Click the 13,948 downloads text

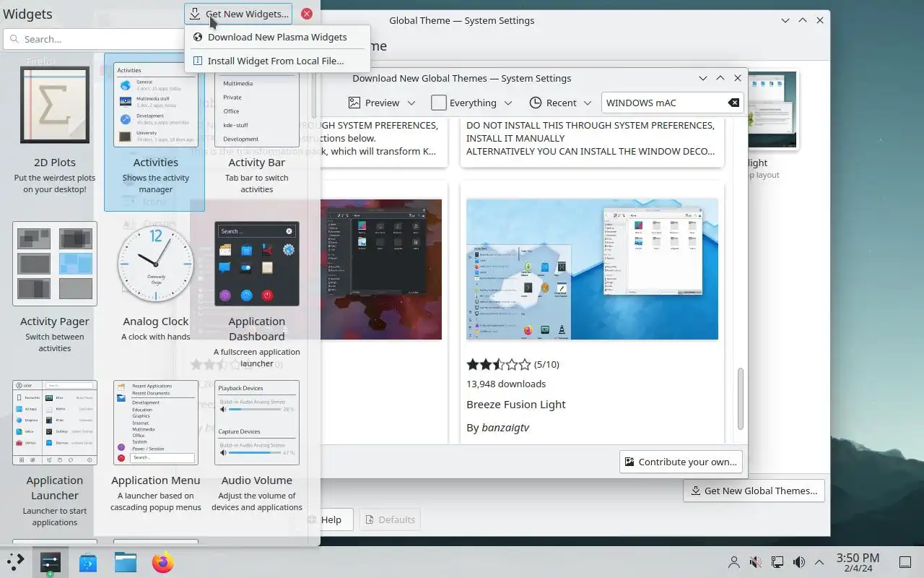506,384
